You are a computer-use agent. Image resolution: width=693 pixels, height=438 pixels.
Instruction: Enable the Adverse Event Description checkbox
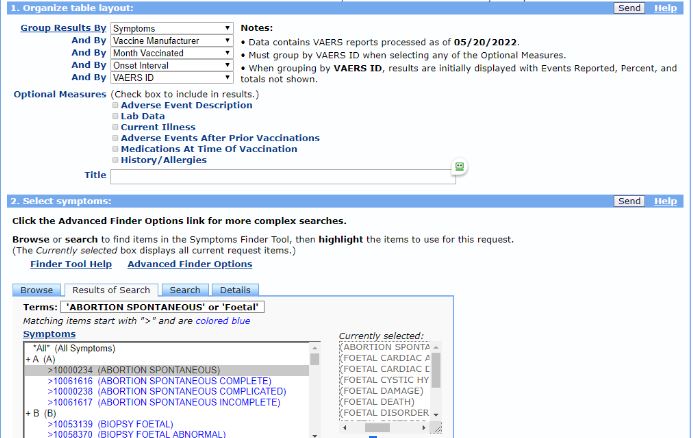click(x=116, y=105)
